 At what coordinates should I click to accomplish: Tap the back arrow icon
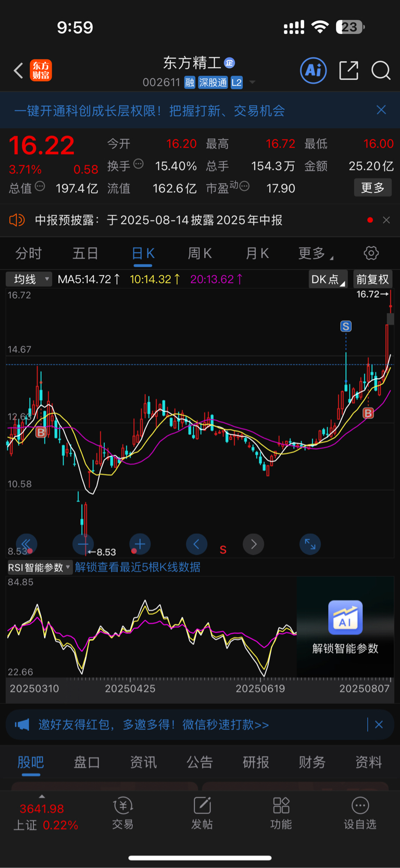coord(18,70)
